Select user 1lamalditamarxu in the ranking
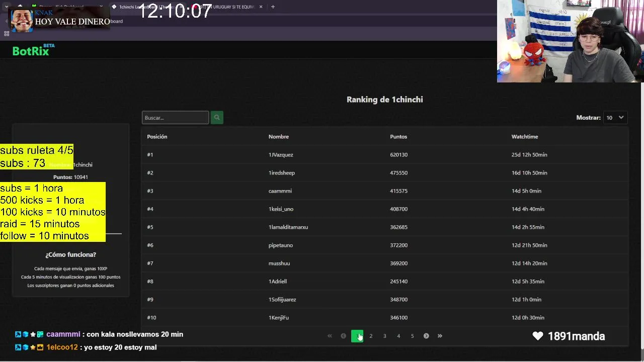Viewport: 644px width, 362px height. click(288, 227)
